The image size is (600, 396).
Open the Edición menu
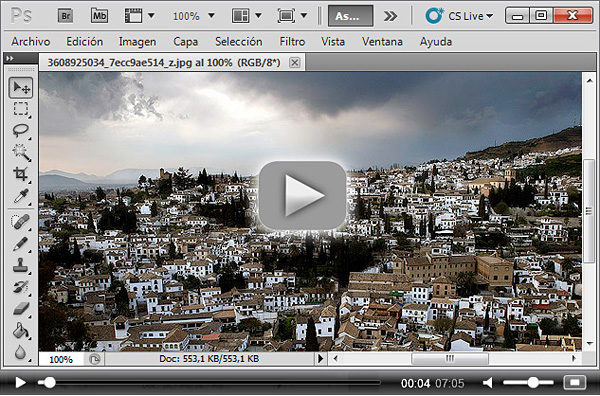[x=85, y=41]
